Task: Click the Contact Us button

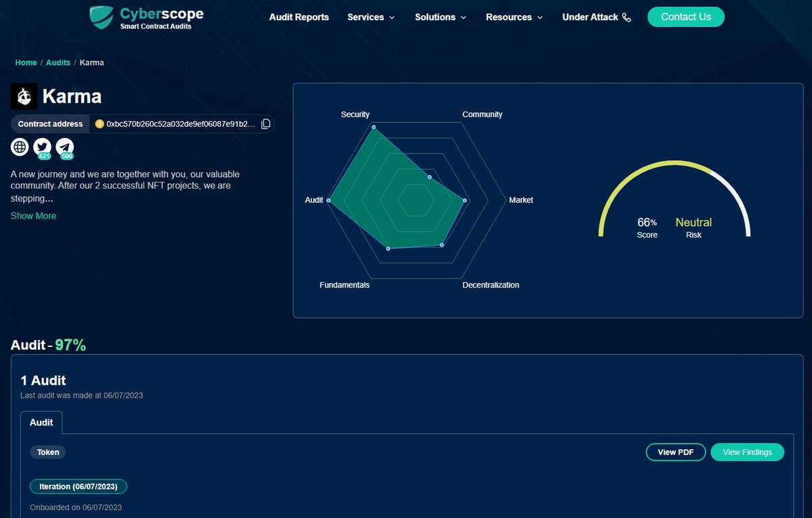Action: (686, 17)
